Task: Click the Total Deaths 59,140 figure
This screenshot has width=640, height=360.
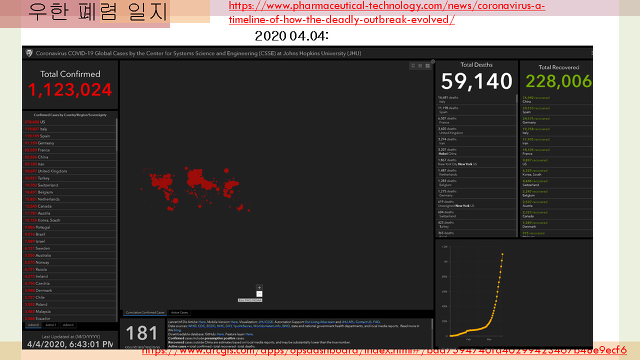Action: (476, 81)
